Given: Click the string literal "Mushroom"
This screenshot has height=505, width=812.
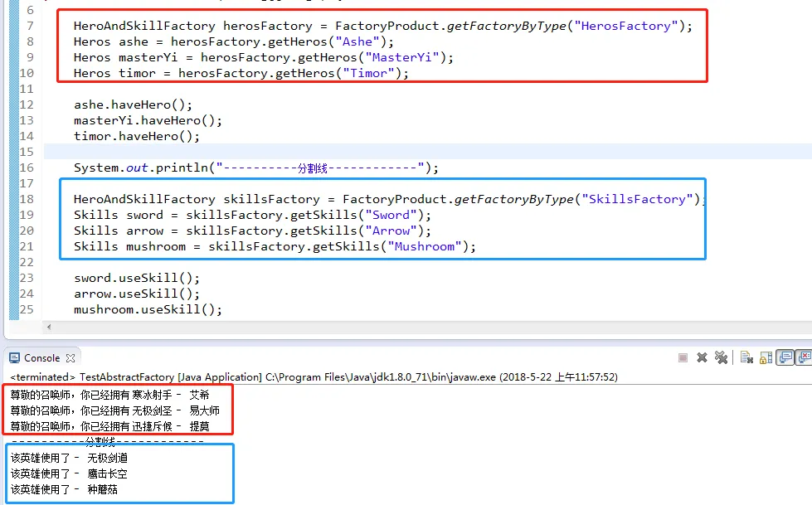Looking at the screenshot, I should click(424, 246).
